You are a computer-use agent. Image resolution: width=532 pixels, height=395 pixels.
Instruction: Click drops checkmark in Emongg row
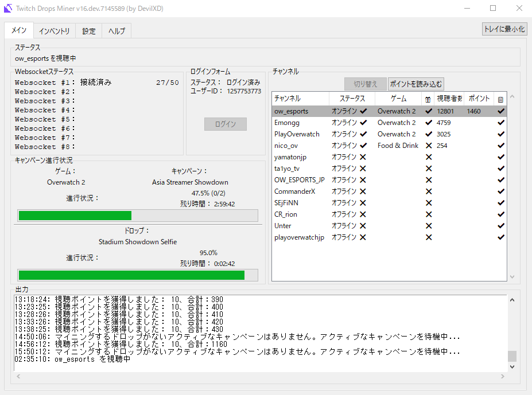429,123
